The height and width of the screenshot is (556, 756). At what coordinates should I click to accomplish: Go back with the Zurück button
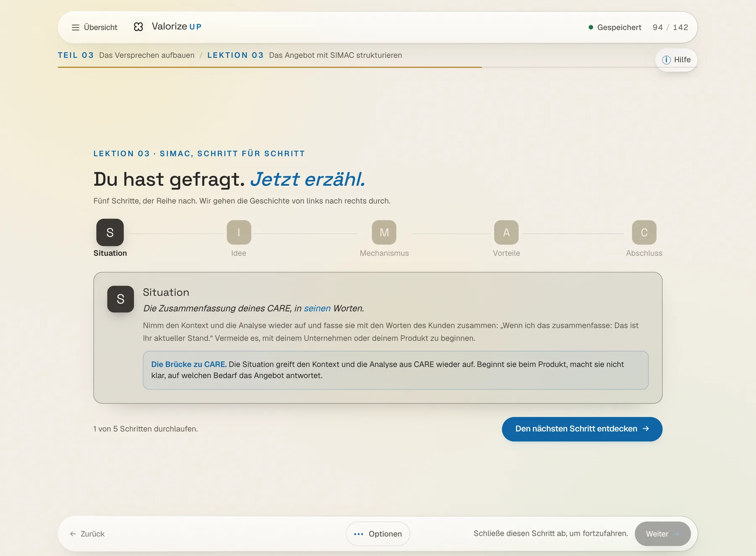(x=87, y=534)
